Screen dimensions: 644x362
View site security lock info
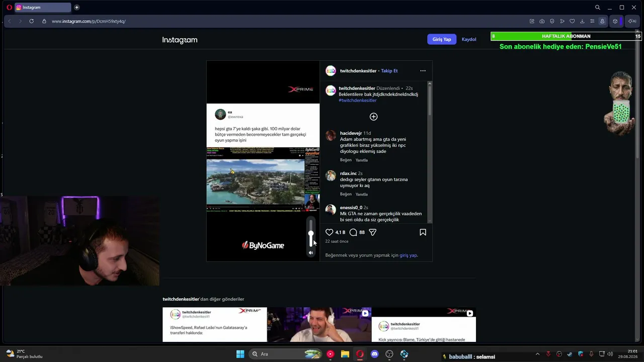[44, 21]
